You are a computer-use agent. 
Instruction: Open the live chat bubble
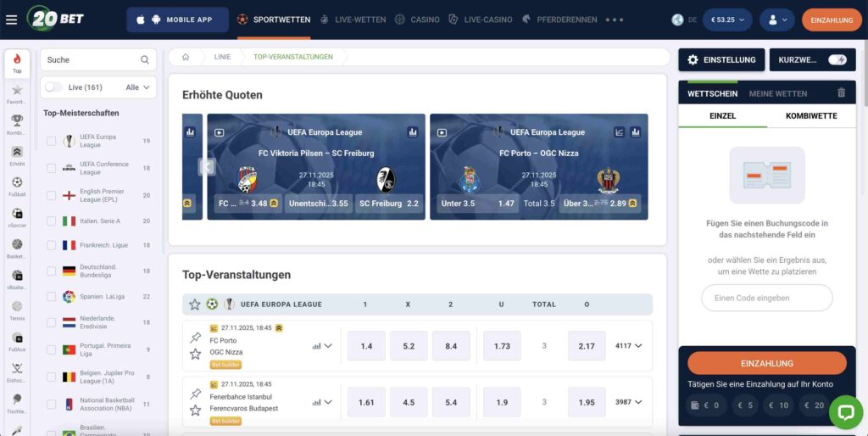tap(846, 412)
